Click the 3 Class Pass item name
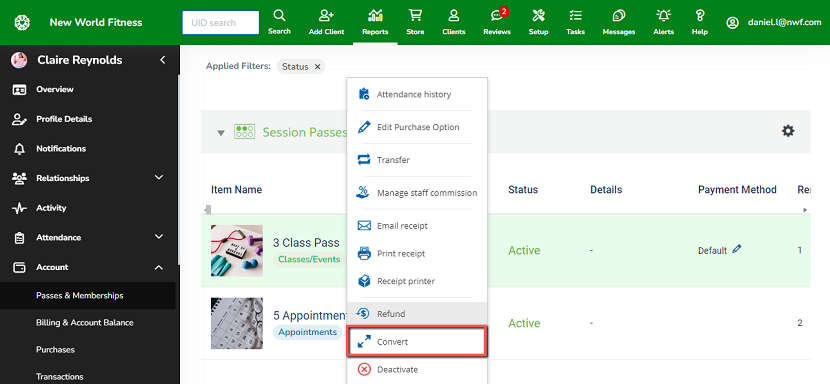The height and width of the screenshot is (384, 830). [306, 243]
